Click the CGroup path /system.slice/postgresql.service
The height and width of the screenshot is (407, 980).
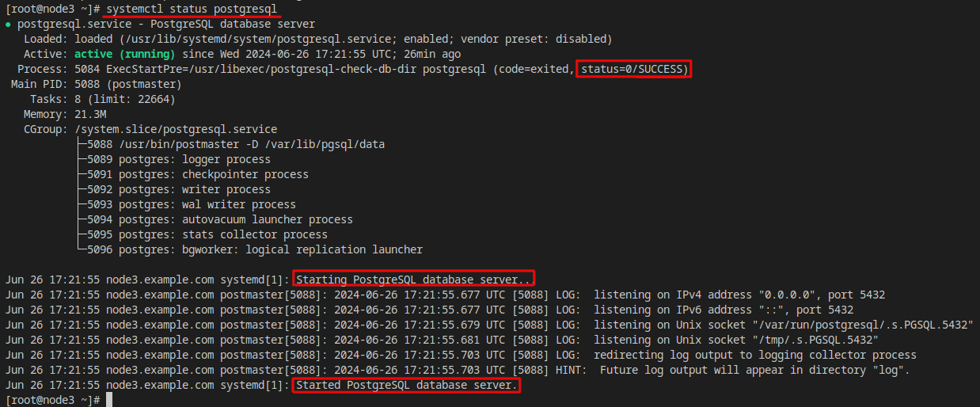coord(176,129)
